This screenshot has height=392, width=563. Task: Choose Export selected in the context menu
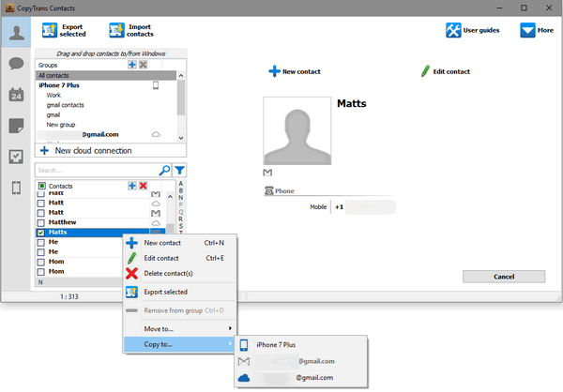click(x=179, y=293)
